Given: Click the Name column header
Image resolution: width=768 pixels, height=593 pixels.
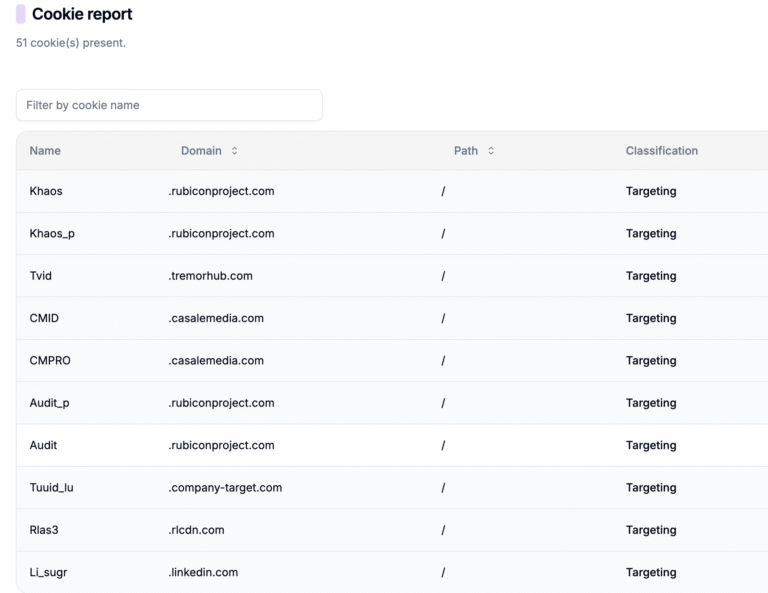Looking at the screenshot, I should [x=45, y=151].
